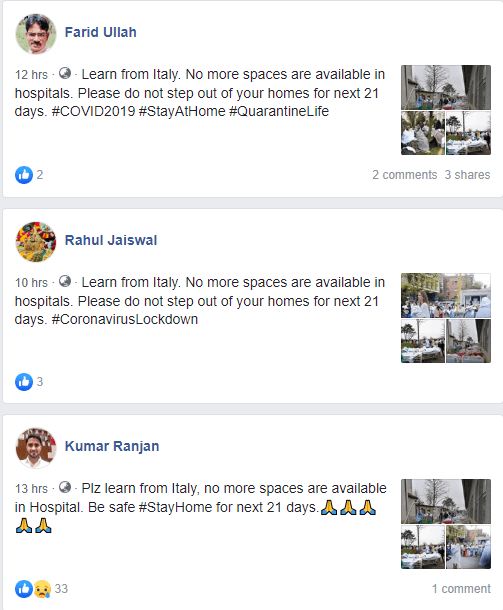View the 2 comments on Farid's post
This screenshot has width=503, height=610.
405,175
